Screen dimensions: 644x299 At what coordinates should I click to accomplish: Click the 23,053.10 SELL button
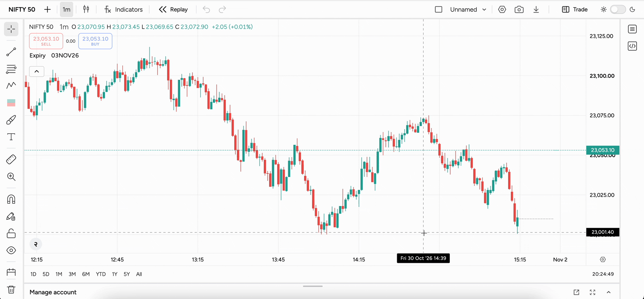pyautogui.click(x=46, y=41)
